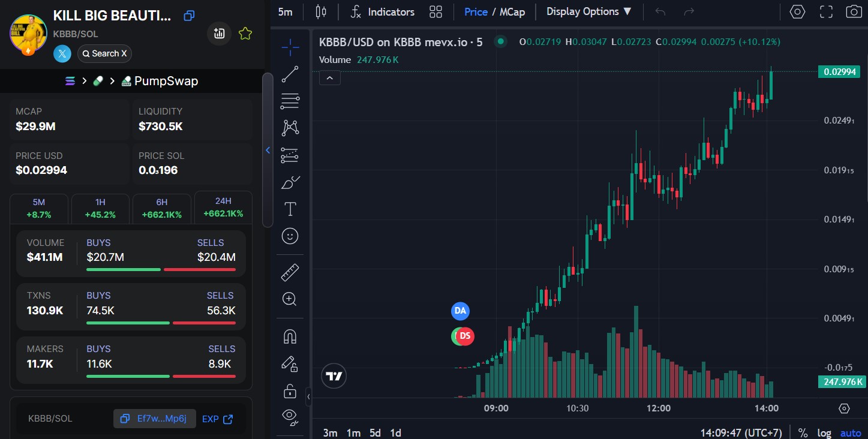Screen dimensions: 868x439
Task: Select the 5d date range
Action: [375, 433]
